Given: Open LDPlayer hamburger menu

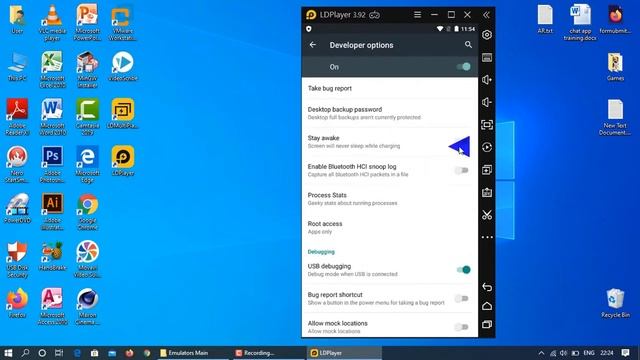Looking at the screenshot, I should tap(417, 15).
